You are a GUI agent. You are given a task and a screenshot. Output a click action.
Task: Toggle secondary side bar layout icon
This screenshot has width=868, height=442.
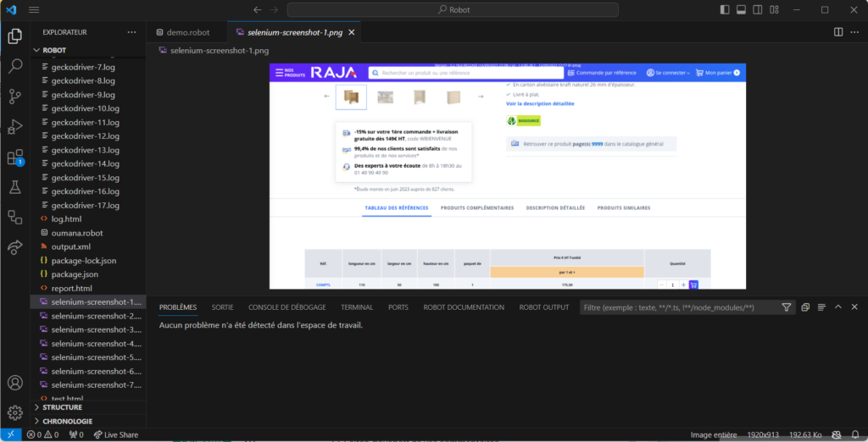(x=758, y=10)
